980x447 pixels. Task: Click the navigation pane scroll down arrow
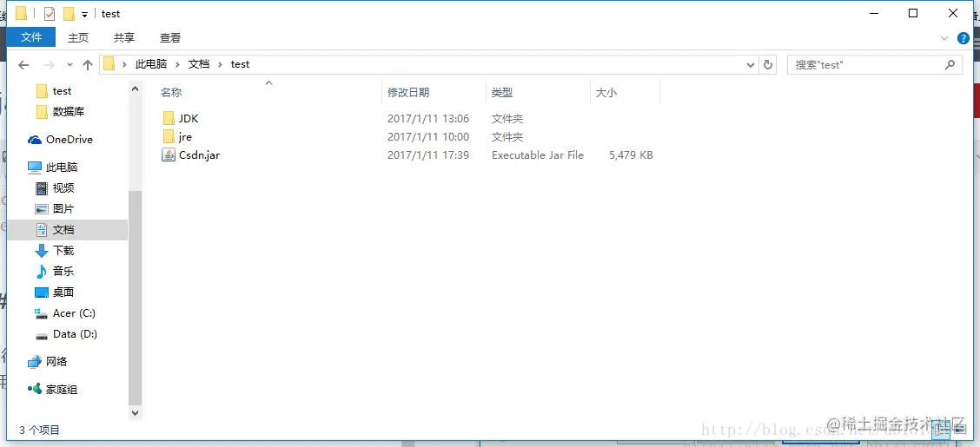point(135,412)
